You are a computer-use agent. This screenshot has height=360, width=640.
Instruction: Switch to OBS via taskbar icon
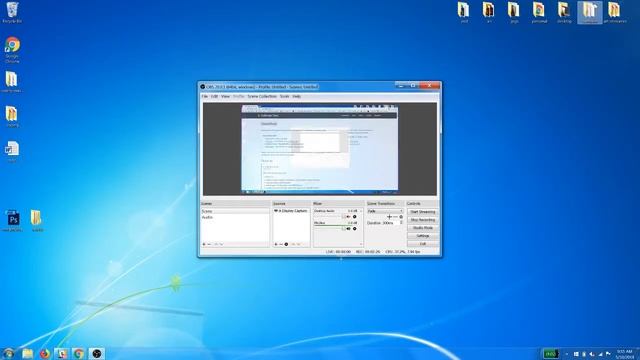pos(96,353)
